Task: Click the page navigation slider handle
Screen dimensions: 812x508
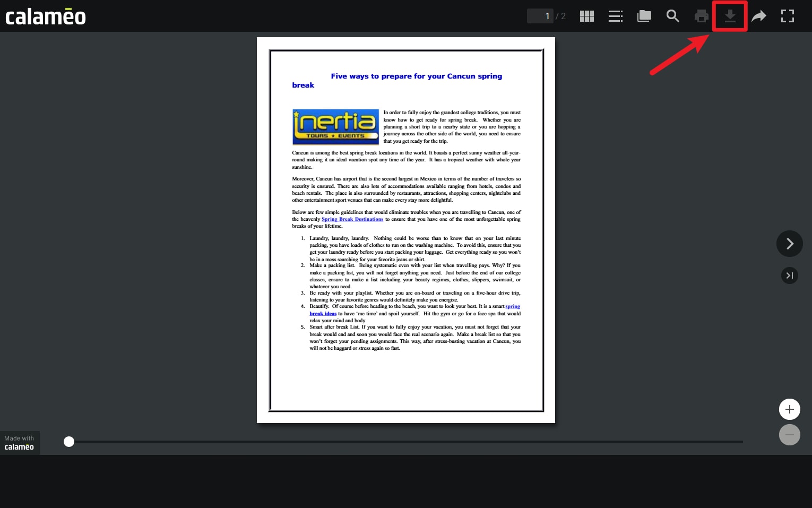Action: (69, 442)
